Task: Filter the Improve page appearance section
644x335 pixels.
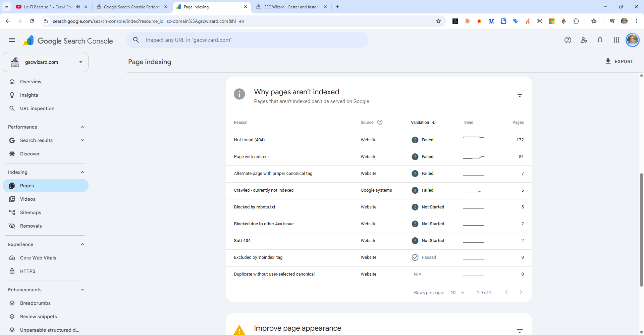Action: (x=520, y=331)
